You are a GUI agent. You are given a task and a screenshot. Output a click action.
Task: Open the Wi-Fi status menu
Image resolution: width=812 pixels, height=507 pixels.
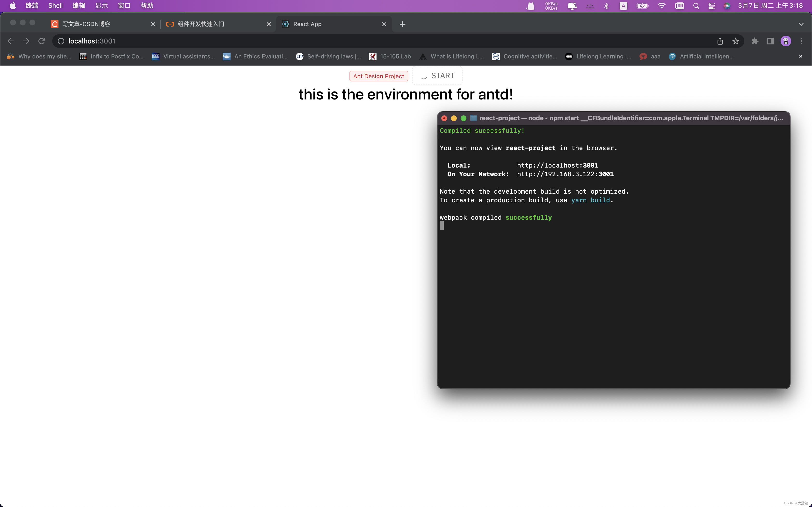click(661, 6)
